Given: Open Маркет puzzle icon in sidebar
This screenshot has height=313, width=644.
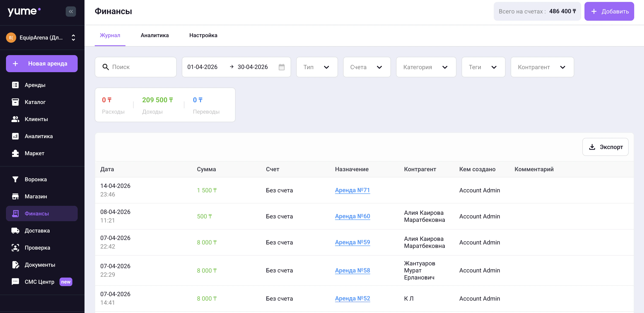Looking at the screenshot, I should point(15,153).
